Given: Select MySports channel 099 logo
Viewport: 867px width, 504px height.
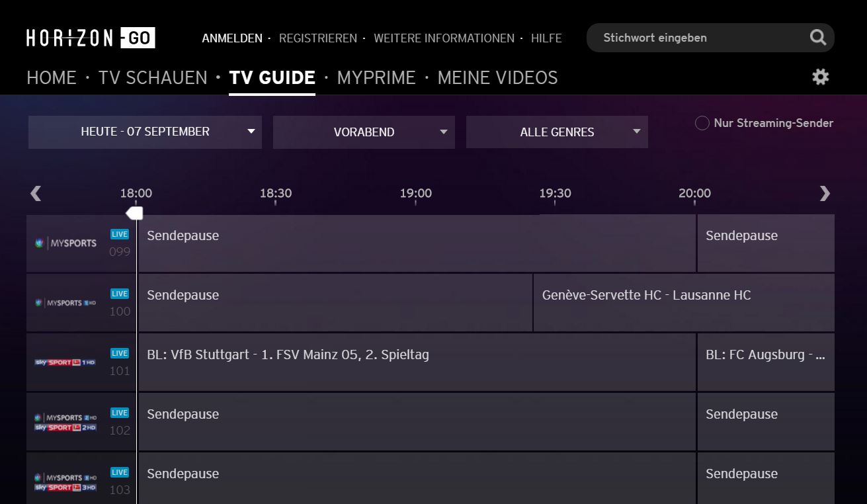Looking at the screenshot, I should tap(66, 243).
